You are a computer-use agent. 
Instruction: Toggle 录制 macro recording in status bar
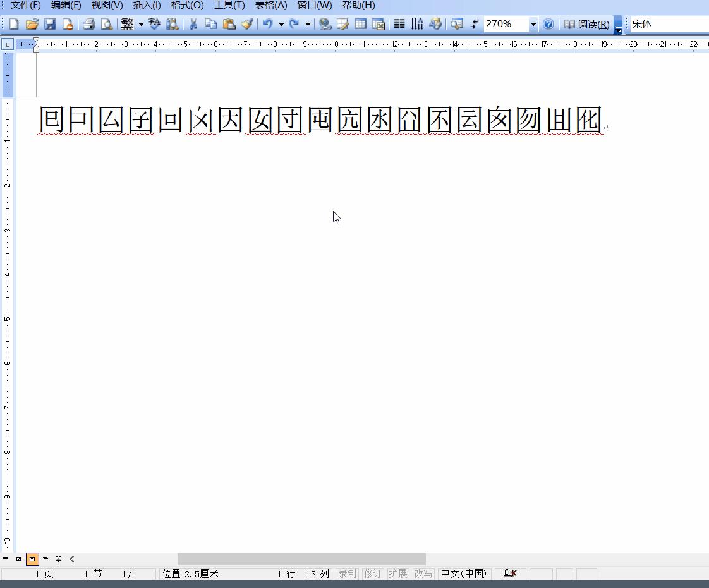click(348, 574)
